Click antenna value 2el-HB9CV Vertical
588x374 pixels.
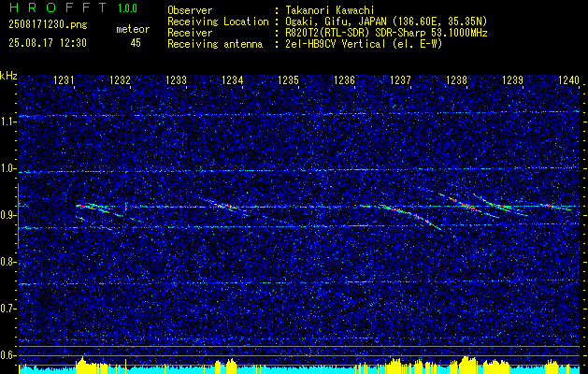coord(364,44)
